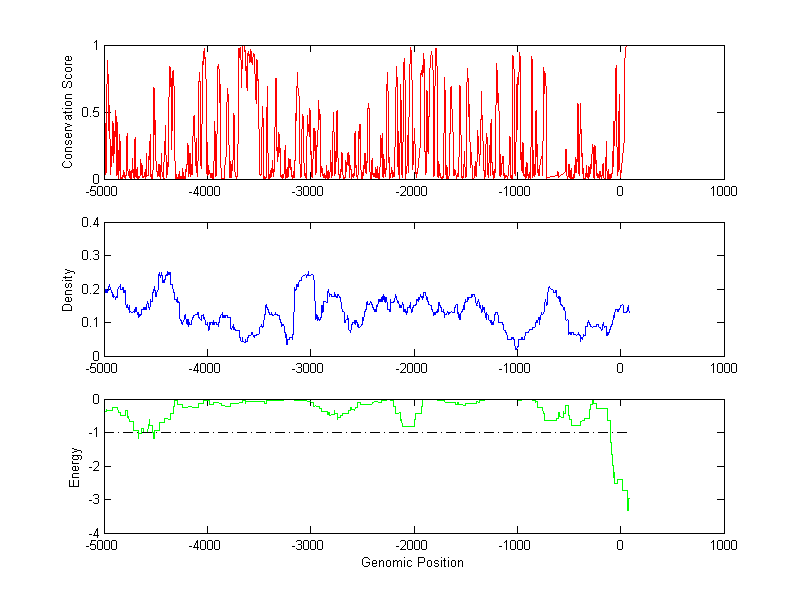
Task: Click the "Density" y-axis label
Action: coord(67,289)
